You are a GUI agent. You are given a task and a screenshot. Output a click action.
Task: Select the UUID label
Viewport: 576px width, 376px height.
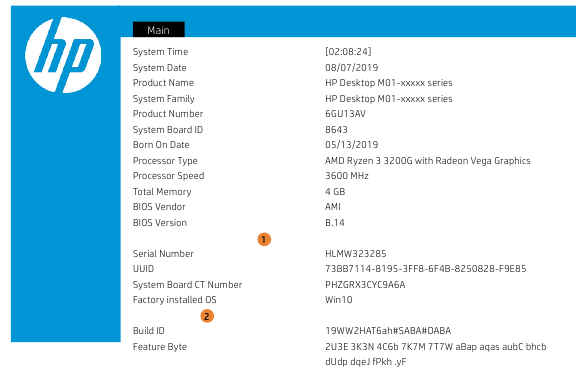[143, 269]
